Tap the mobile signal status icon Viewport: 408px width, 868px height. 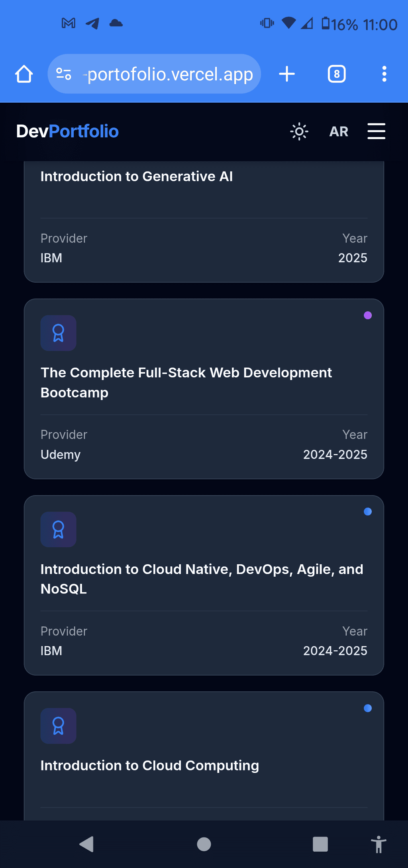coord(307,23)
